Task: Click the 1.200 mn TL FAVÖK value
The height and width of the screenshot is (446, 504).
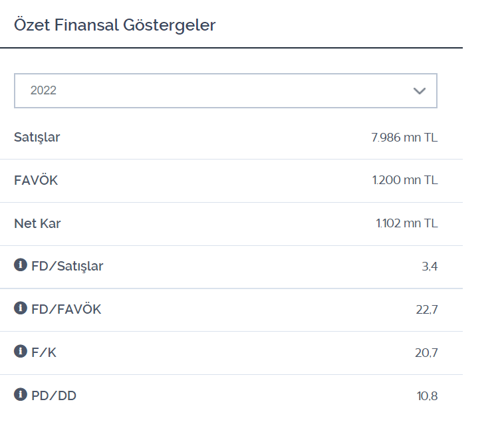Action: pyautogui.click(x=405, y=180)
